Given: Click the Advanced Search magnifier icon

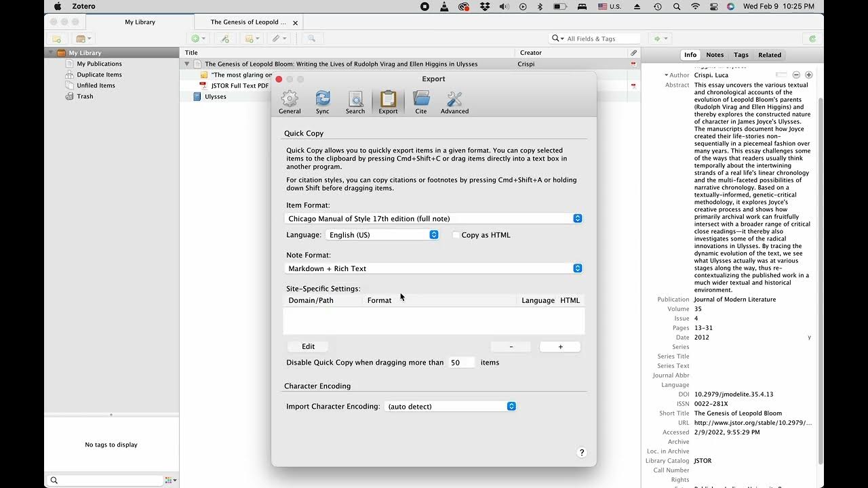Looking at the screenshot, I should click(312, 39).
